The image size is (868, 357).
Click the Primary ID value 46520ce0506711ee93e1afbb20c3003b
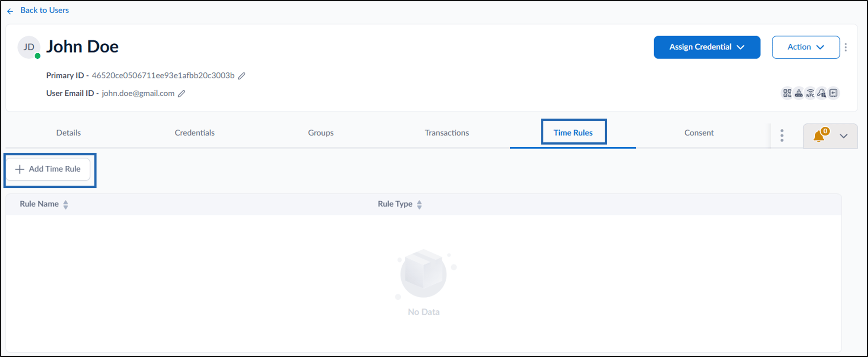(x=163, y=76)
